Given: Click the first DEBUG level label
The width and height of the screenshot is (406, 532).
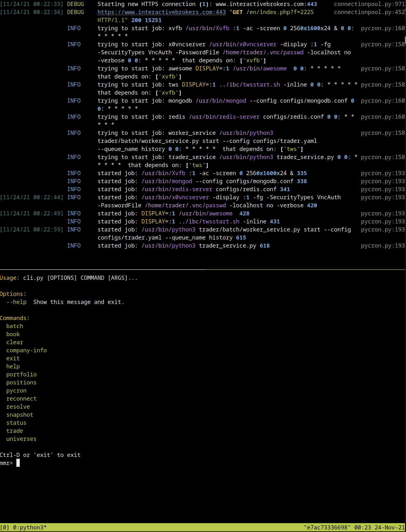Looking at the screenshot, I should pos(76,4).
